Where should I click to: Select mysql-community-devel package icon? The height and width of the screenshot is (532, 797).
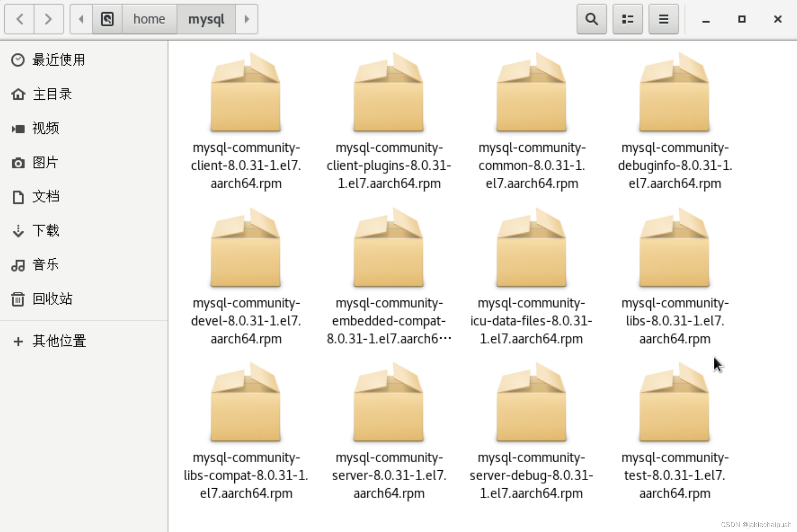(x=245, y=248)
